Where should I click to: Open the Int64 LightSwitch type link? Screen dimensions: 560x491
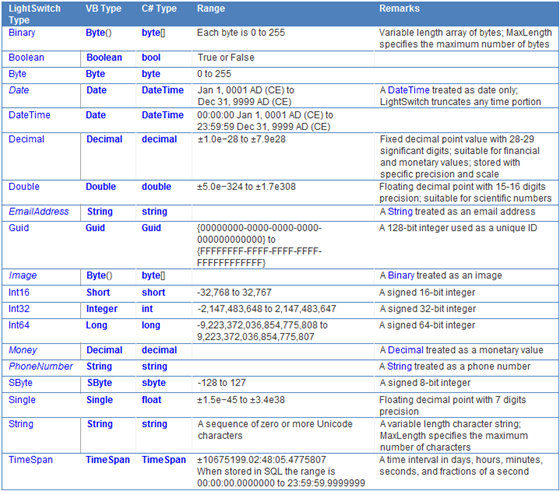[x=19, y=325]
